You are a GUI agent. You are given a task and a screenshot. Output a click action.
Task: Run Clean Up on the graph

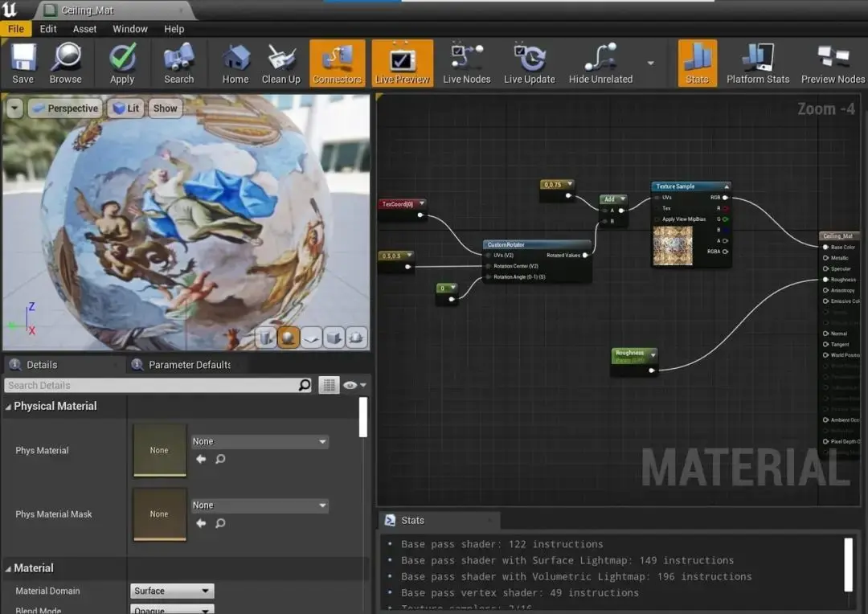point(280,63)
